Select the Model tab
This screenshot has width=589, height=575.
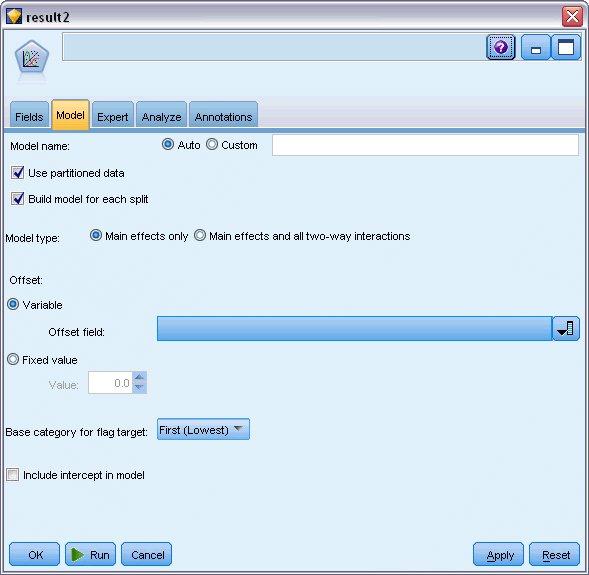[70, 115]
